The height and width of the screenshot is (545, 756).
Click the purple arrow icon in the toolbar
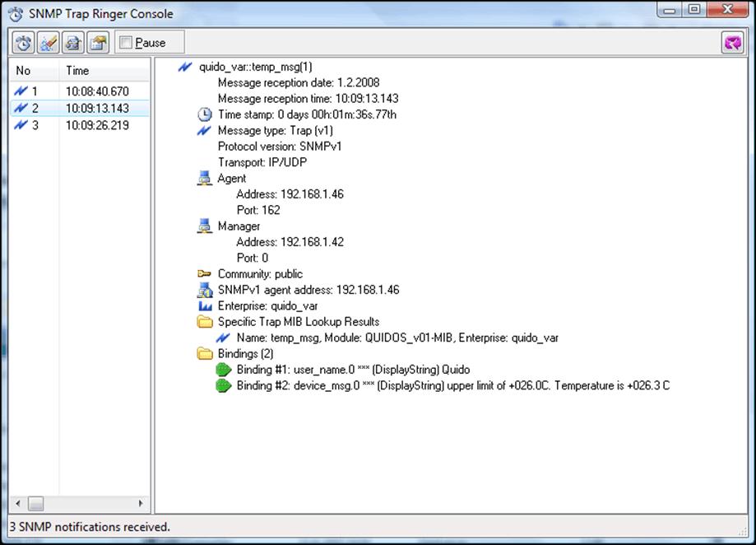coord(732,43)
